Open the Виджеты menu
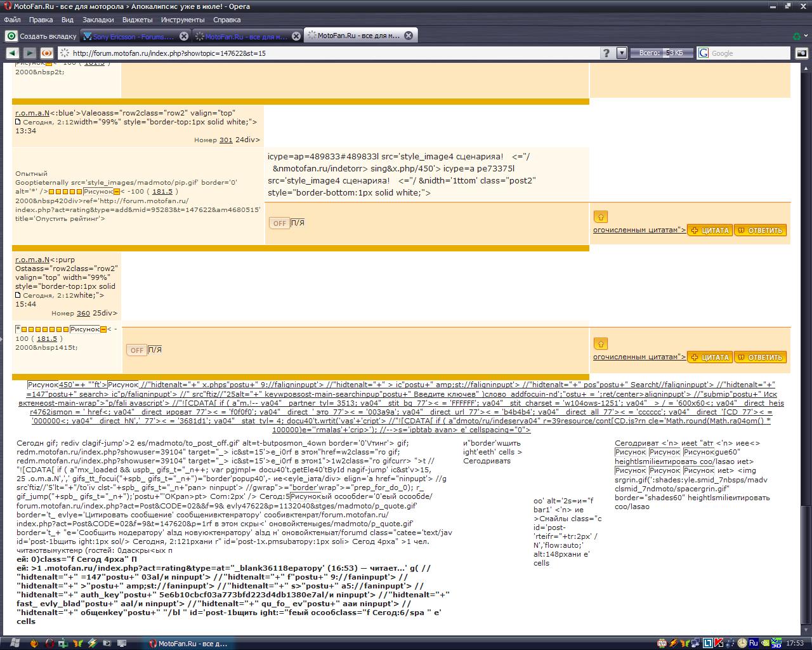Screen dimensions: 812x650 tap(137, 20)
